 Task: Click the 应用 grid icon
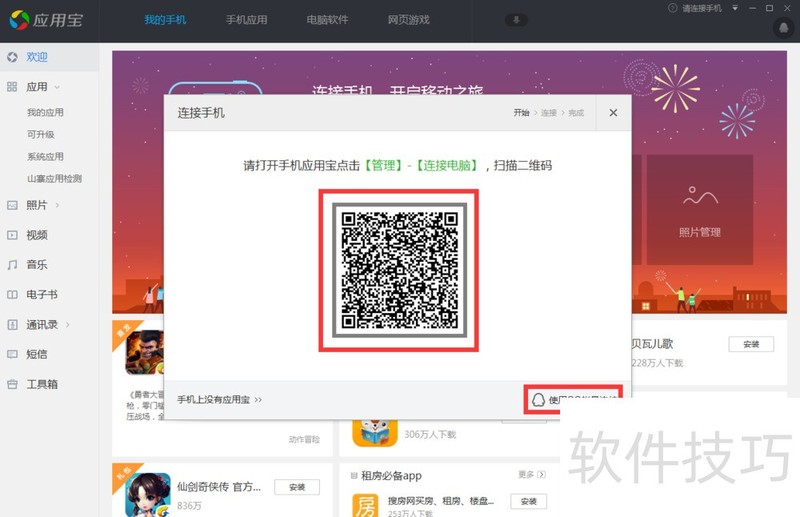coord(12,87)
